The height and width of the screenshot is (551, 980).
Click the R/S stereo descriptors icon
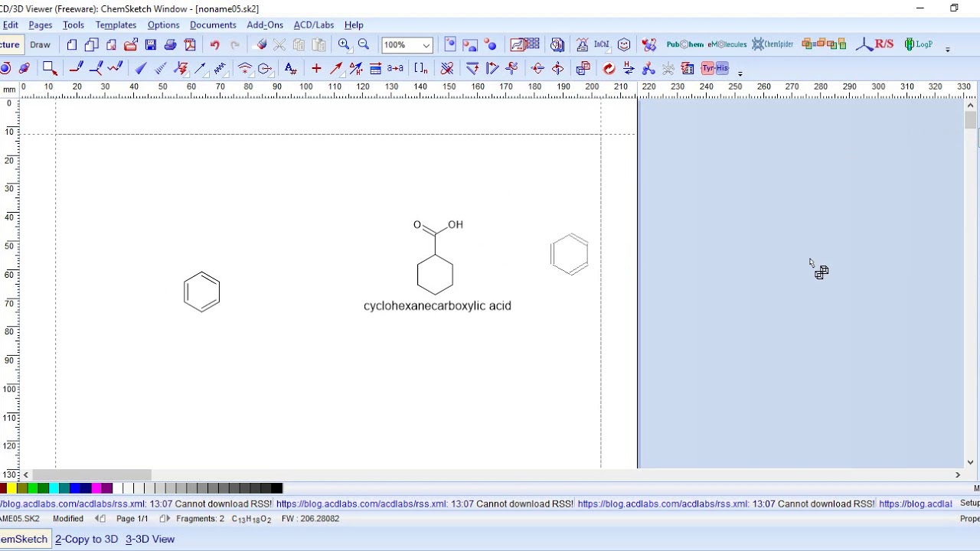coord(875,44)
